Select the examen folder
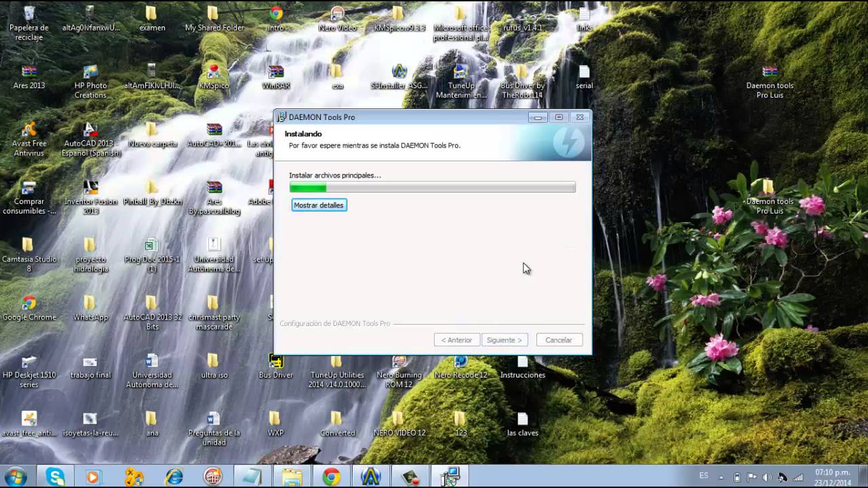868x488 pixels. 152,19
